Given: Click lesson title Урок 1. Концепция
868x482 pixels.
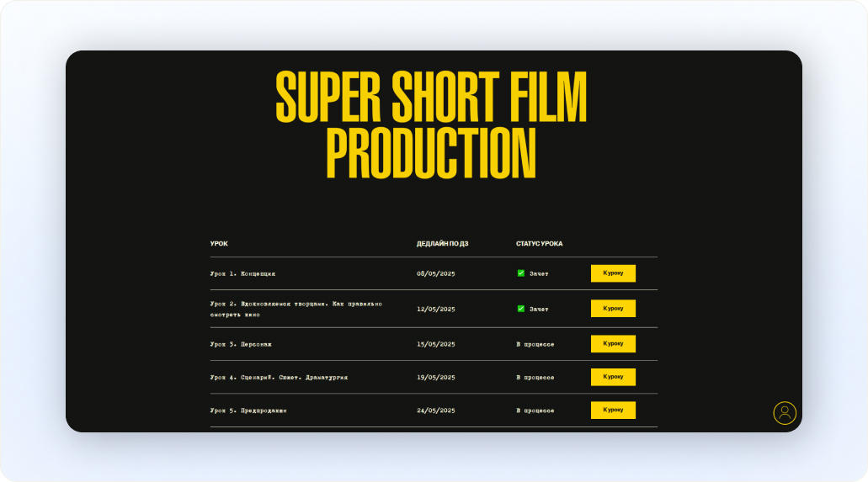Looking at the screenshot, I should click(x=242, y=274).
